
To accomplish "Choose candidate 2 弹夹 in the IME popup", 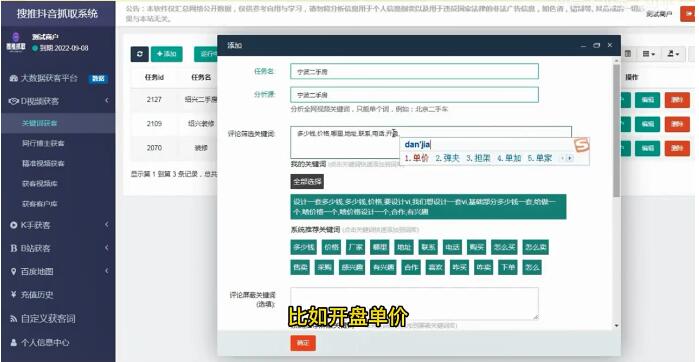I will tap(448, 158).
